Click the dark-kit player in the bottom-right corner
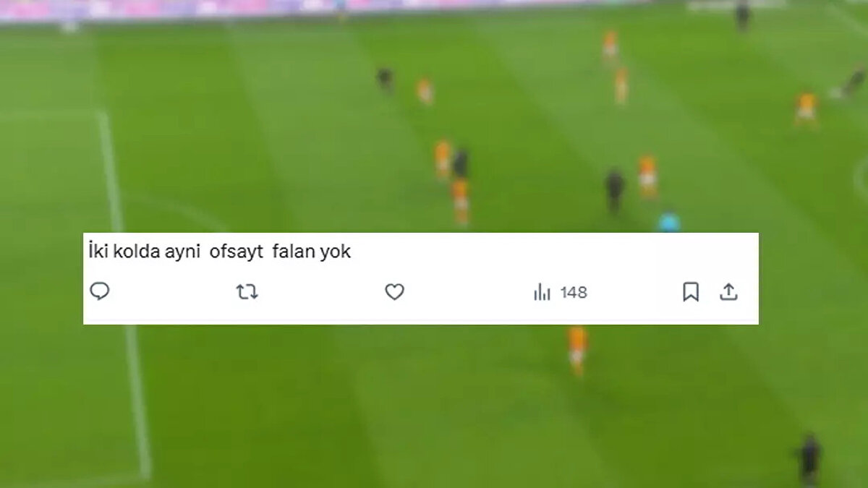Viewport: 868px width, 488px height. [x=808, y=458]
